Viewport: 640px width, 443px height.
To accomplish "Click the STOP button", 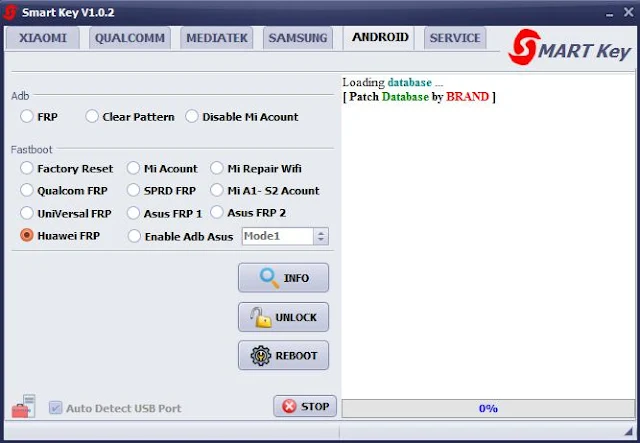I will tap(305, 406).
